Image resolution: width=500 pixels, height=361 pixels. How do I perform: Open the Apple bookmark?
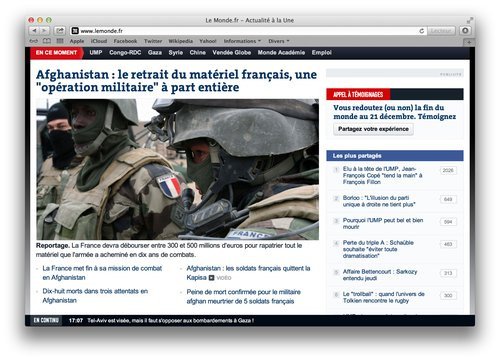(77, 41)
